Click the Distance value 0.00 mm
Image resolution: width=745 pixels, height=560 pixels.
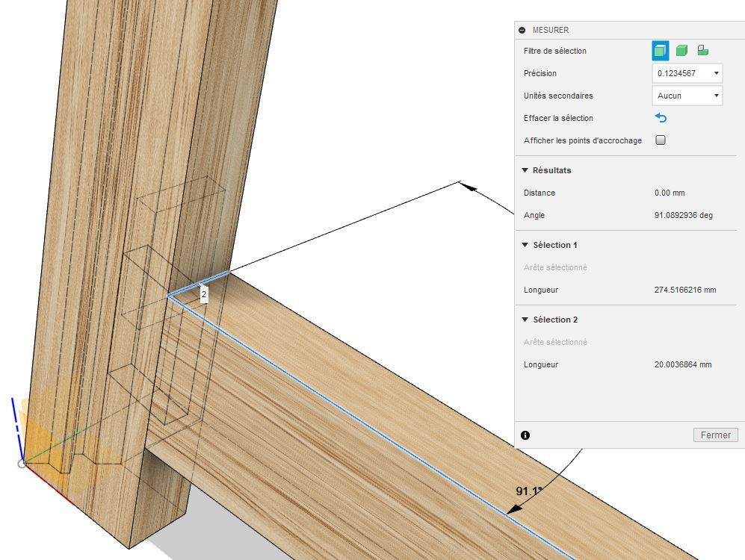670,193
